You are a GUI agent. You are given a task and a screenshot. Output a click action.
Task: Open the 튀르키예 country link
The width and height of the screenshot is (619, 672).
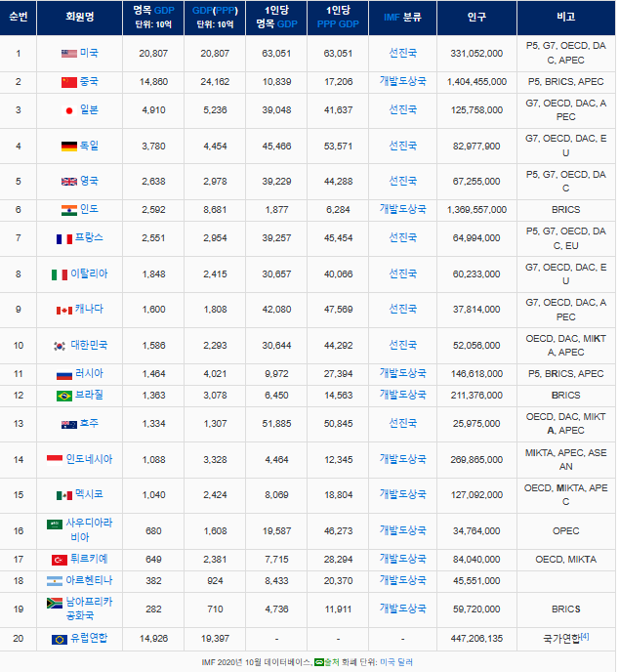89,559
